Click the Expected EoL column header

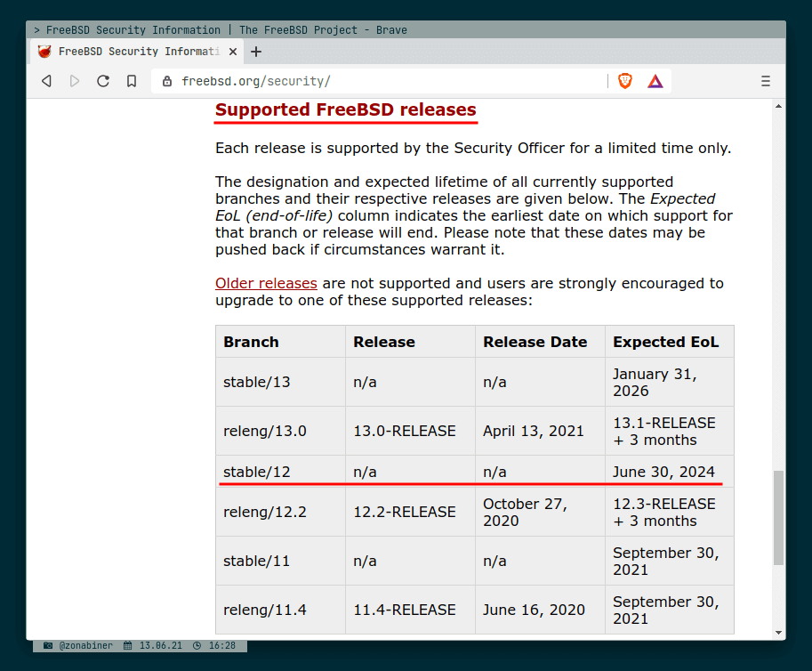[x=670, y=342]
